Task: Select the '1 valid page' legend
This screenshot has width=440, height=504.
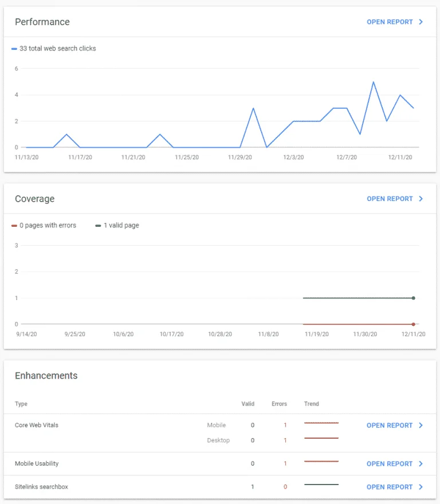Action: click(117, 225)
